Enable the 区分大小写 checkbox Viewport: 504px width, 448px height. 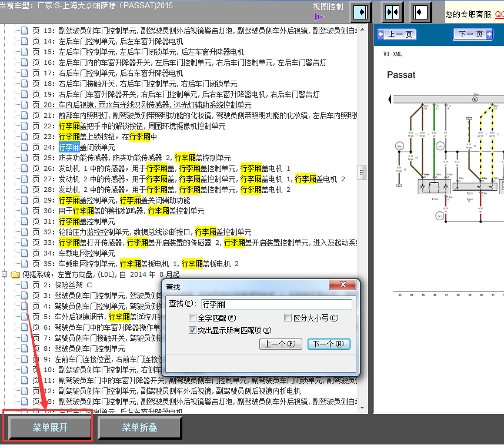[288, 318]
